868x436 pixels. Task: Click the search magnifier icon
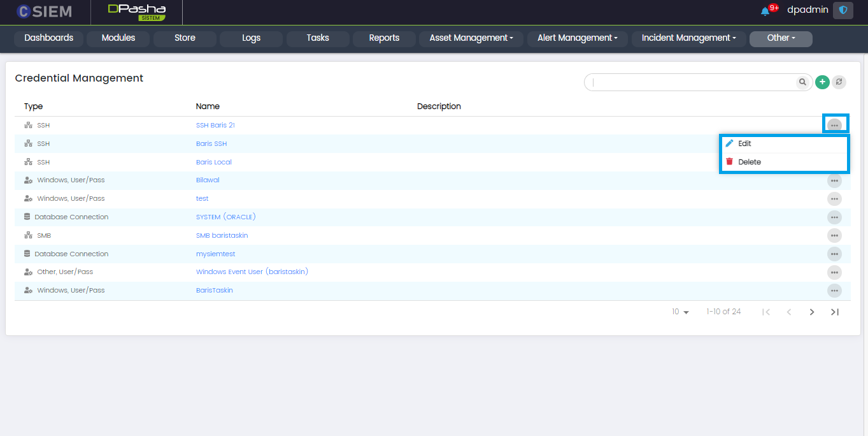tap(802, 82)
